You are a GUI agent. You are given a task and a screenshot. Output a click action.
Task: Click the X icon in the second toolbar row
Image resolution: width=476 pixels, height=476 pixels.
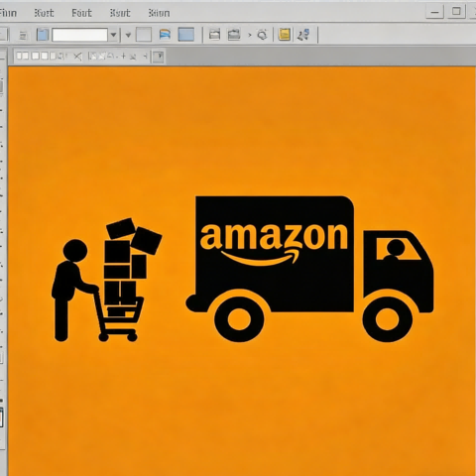(x=77, y=57)
